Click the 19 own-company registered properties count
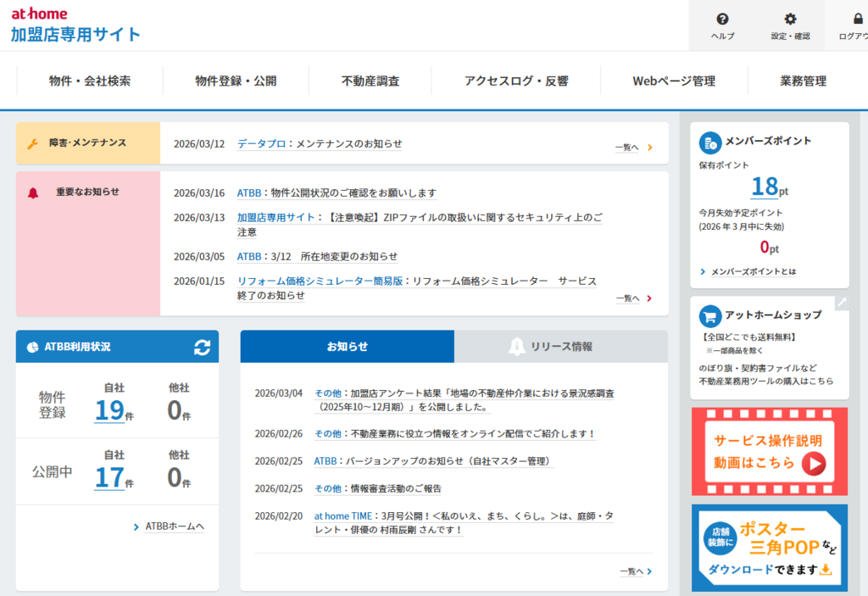The height and width of the screenshot is (596, 868). tap(110, 410)
